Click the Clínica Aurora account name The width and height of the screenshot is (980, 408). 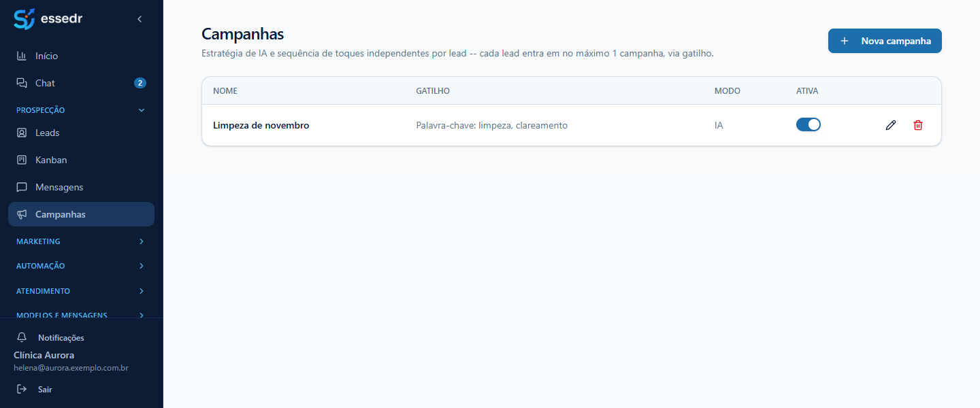pos(44,355)
